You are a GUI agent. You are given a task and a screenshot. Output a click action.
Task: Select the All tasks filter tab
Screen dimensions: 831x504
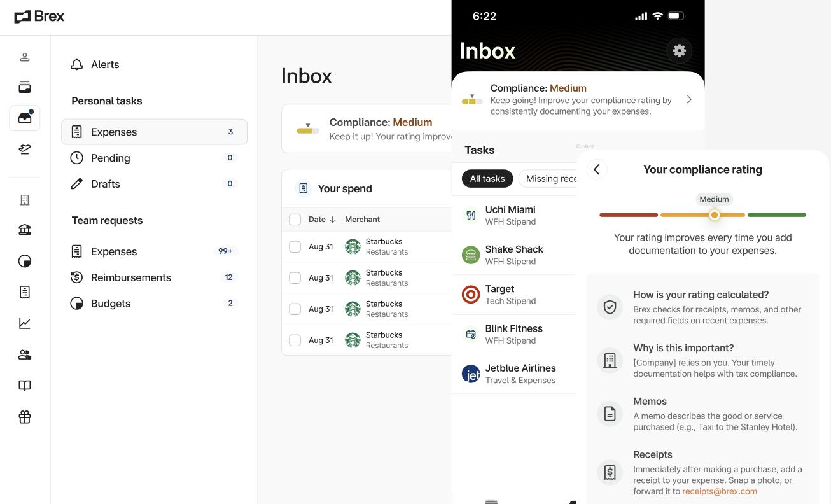(x=487, y=179)
